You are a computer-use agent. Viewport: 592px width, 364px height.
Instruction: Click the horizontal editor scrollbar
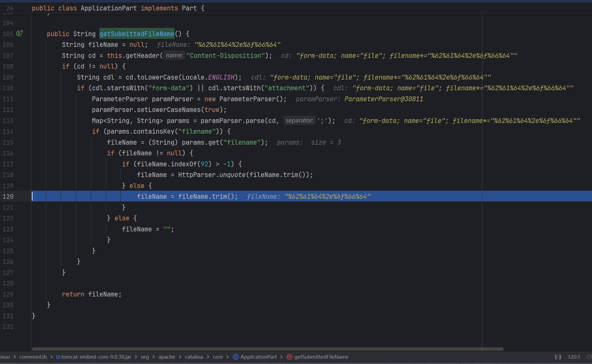[267, 349]
